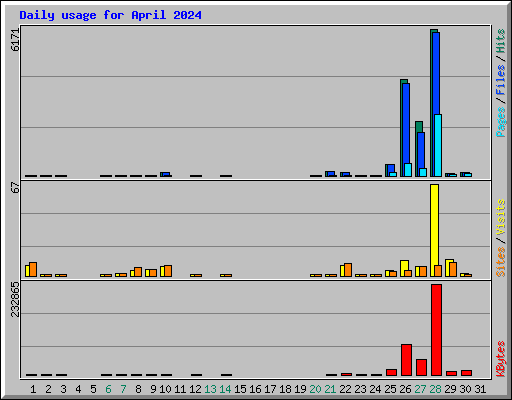Click the orange "Sites" legend label

[501, 262]
